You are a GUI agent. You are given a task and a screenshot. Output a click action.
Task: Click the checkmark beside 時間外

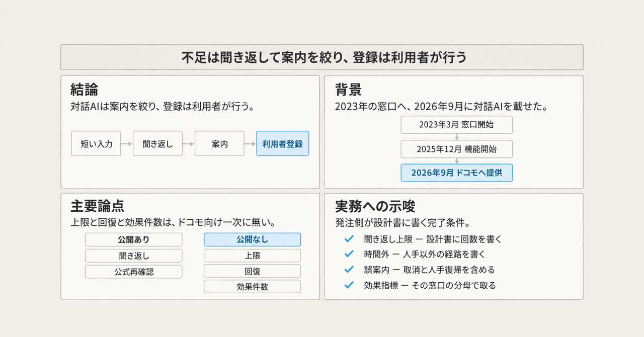tap(349, 254)
